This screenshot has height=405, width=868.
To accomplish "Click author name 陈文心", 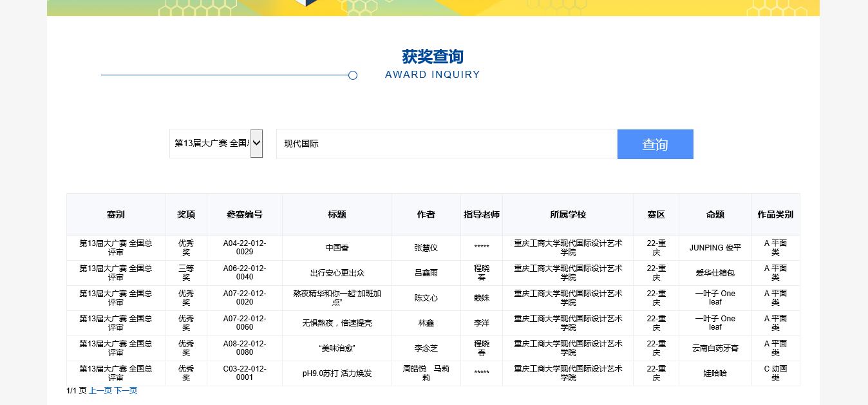I will [426, 298].
